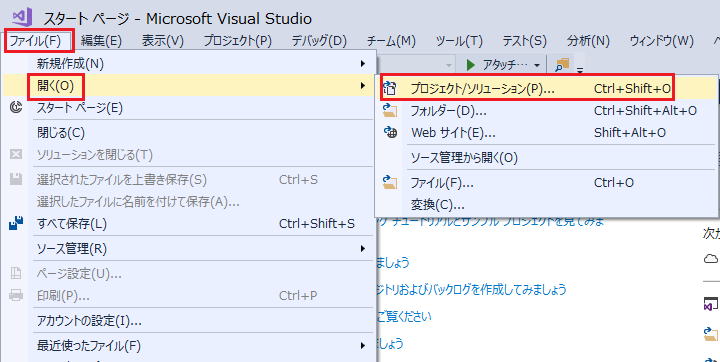Click arrow next to ソース管理(R)

(363, 249)
